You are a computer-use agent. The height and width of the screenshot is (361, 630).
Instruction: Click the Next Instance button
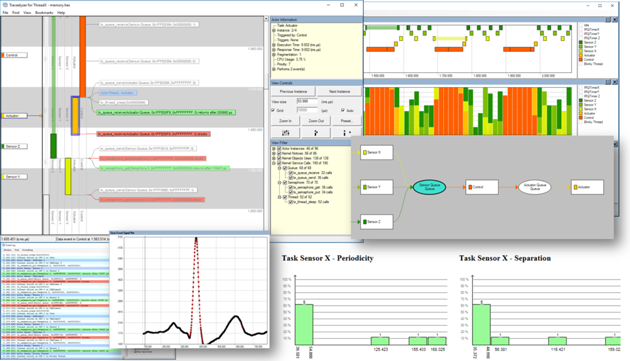click(x=340, y=92)
